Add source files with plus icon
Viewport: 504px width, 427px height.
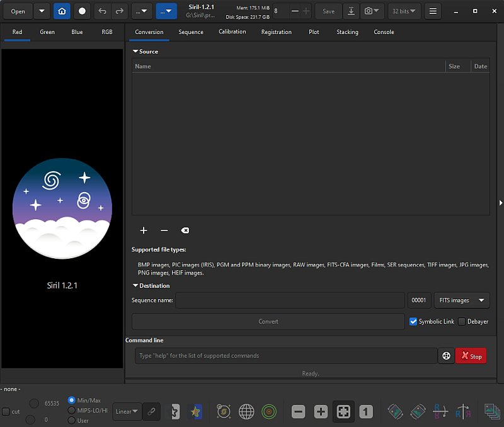[144, 231]
